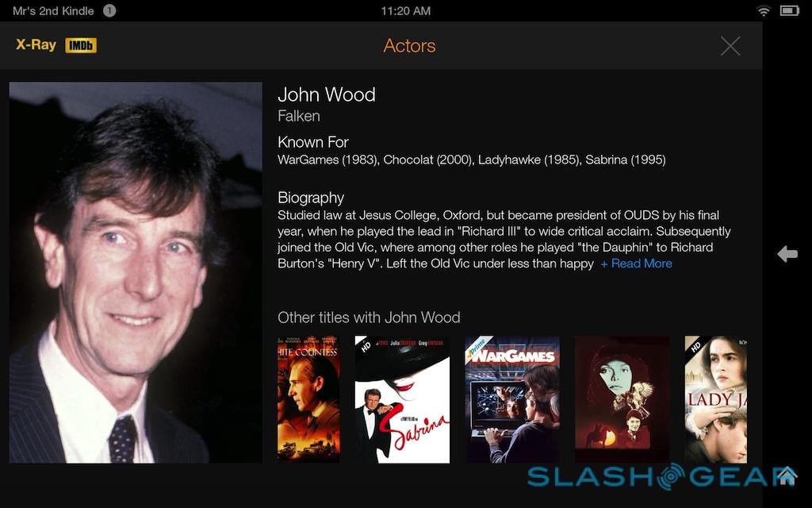The image size is (812, 508).
Task: Tap the IMDb logo badge
Action: tap(81, 45)
